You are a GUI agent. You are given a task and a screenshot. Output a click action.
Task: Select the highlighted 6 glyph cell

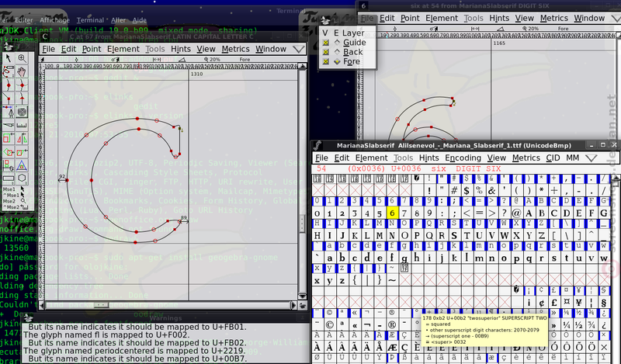[392, 213]
